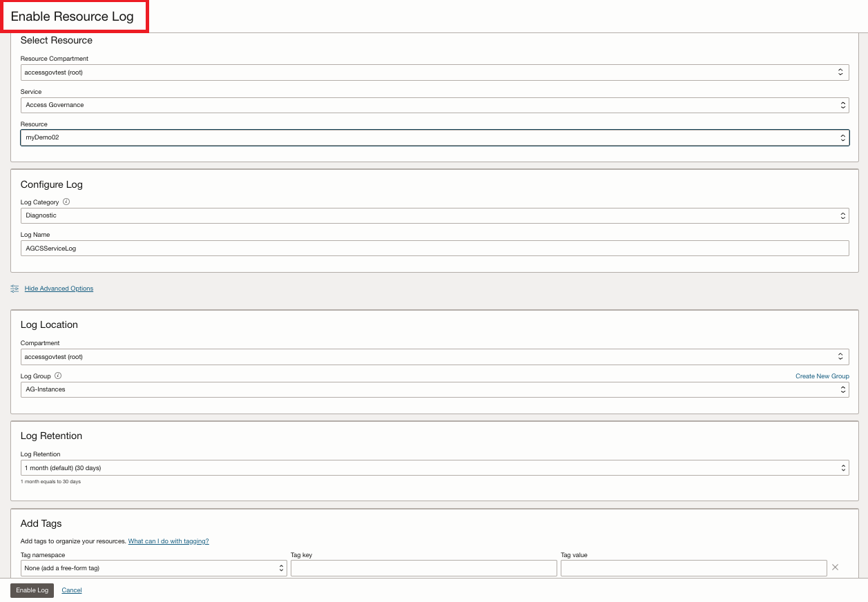This screenshot has height=602, width=868.
Task: Click inside the Tag key field
Action: [x=423, y=567]
